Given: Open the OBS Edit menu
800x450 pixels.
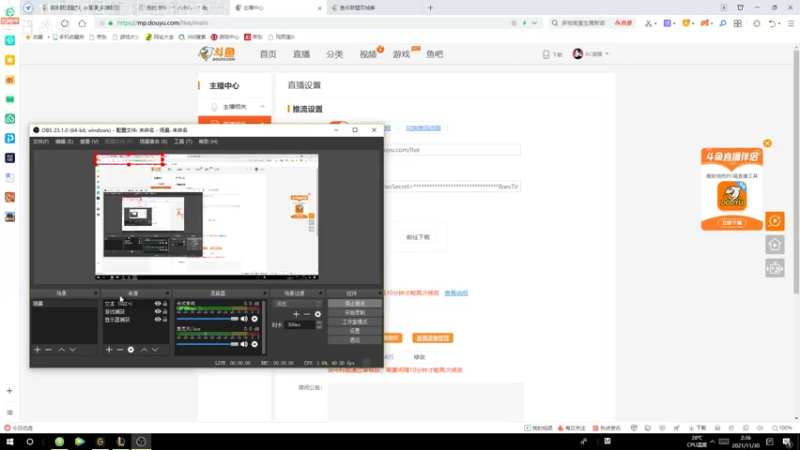Looking at the screenshot, I should click(64, 141).
